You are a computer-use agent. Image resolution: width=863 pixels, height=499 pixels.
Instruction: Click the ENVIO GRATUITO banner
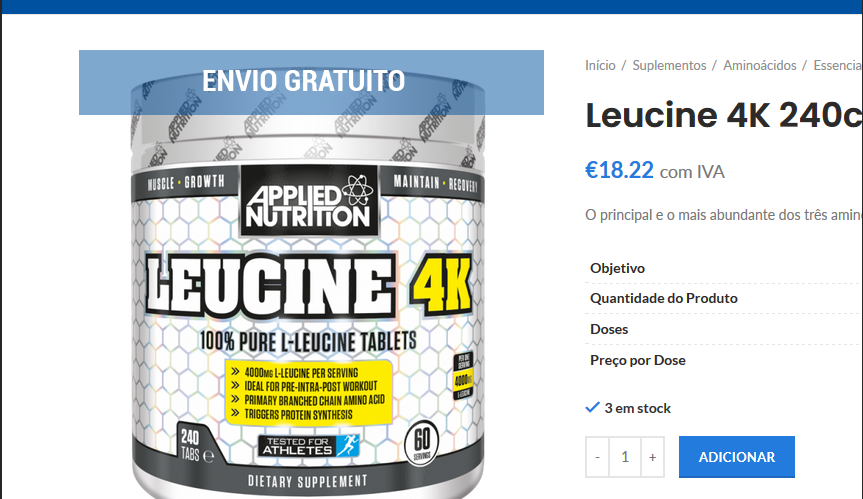tap(311, 83)
